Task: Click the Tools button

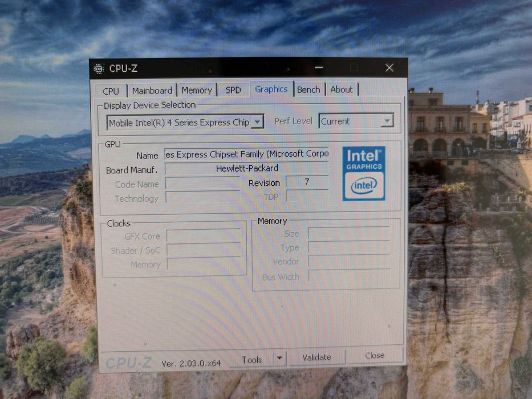Action: [x=251, y=359]
